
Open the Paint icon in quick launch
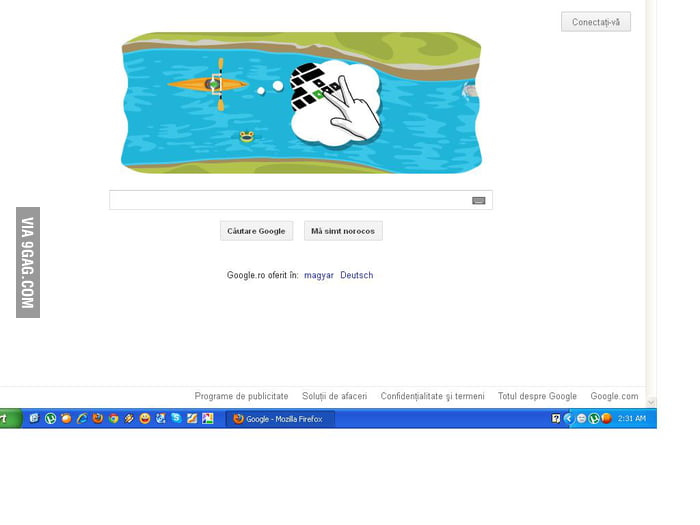[x=208, y=418]
